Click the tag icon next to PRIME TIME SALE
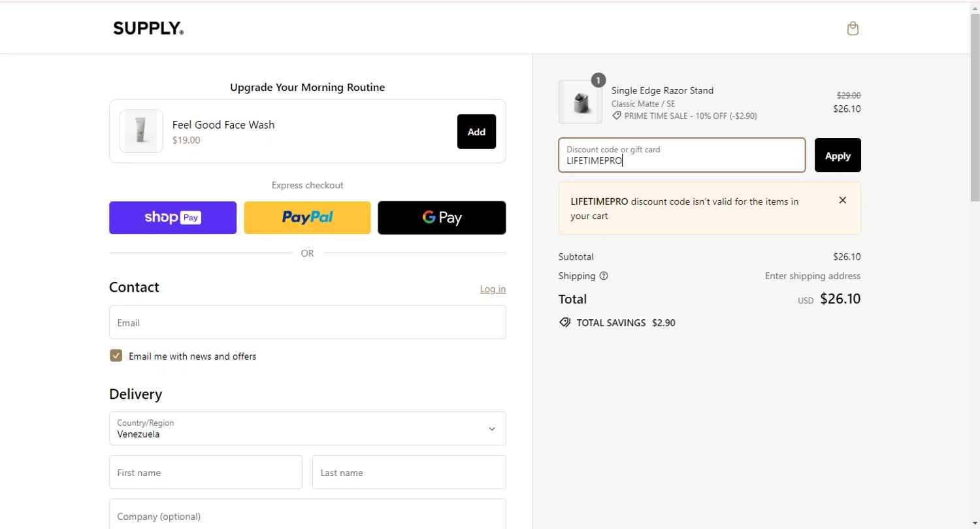980x529 pixels. 616,116
